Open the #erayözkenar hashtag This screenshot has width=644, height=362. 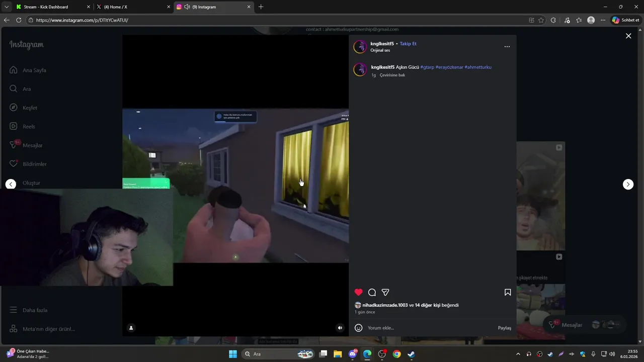pos(449,67)
